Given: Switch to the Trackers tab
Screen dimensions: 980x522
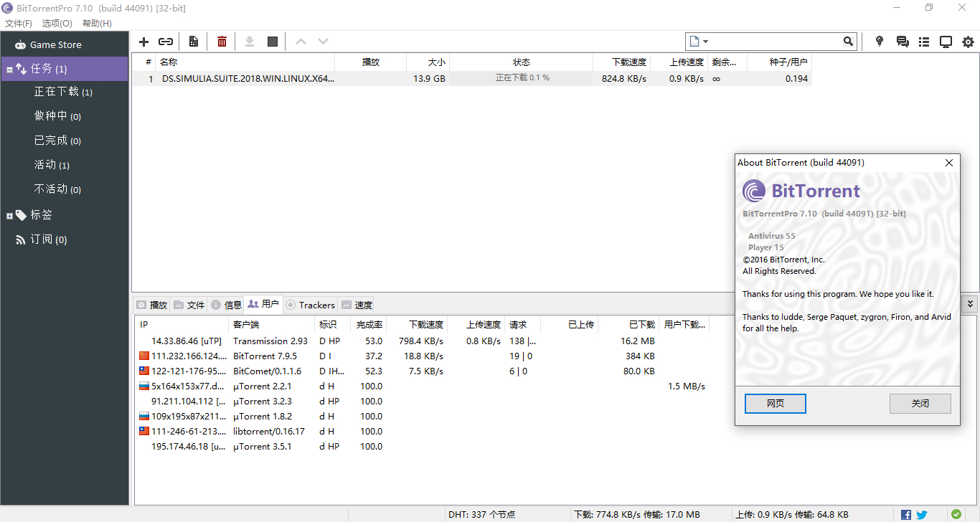Looking at the screenshot, I should [x=311, y=305].
